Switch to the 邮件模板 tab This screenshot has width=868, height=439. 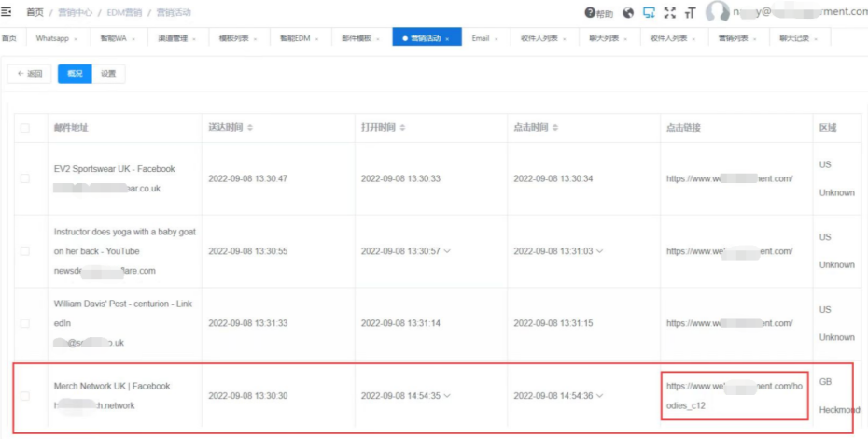pos(356,39)
